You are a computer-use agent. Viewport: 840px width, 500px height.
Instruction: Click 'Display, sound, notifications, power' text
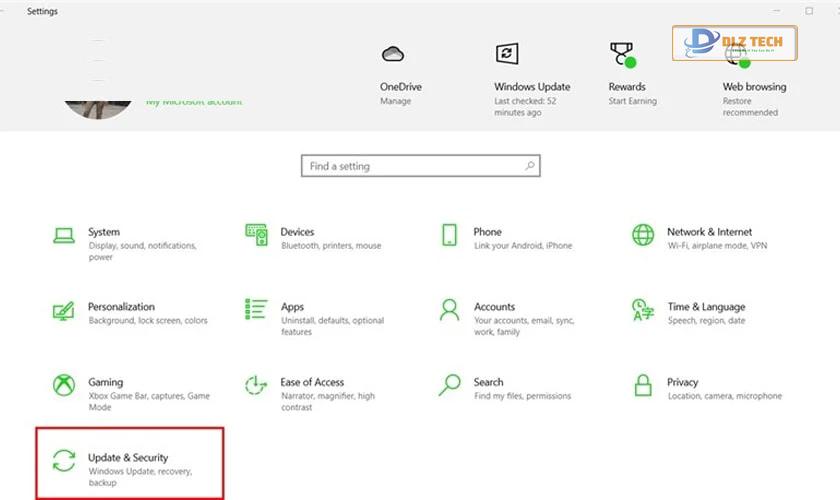142,251
